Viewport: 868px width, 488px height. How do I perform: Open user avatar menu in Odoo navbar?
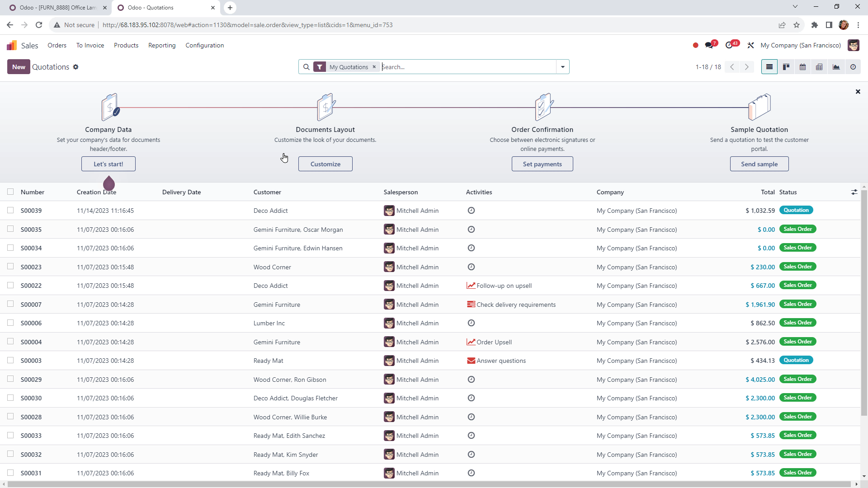853,45
